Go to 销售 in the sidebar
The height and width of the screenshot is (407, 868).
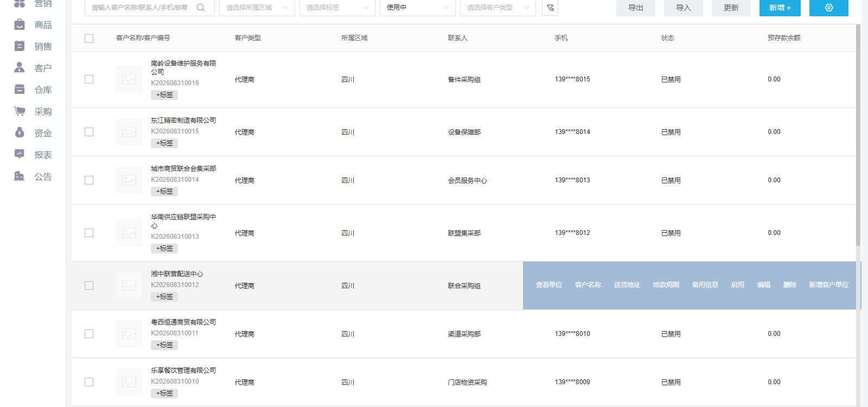click(x=43, y=47)
